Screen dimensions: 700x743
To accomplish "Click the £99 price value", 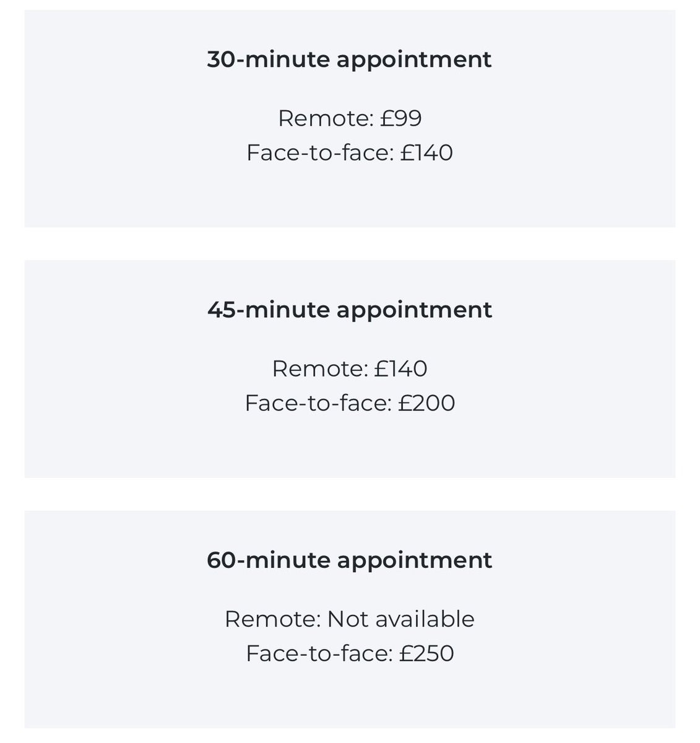I will 401,118.
